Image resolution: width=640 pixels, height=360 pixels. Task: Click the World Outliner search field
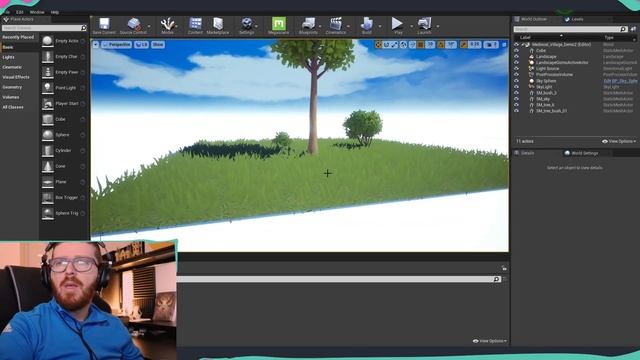click(x=570, y=29)
